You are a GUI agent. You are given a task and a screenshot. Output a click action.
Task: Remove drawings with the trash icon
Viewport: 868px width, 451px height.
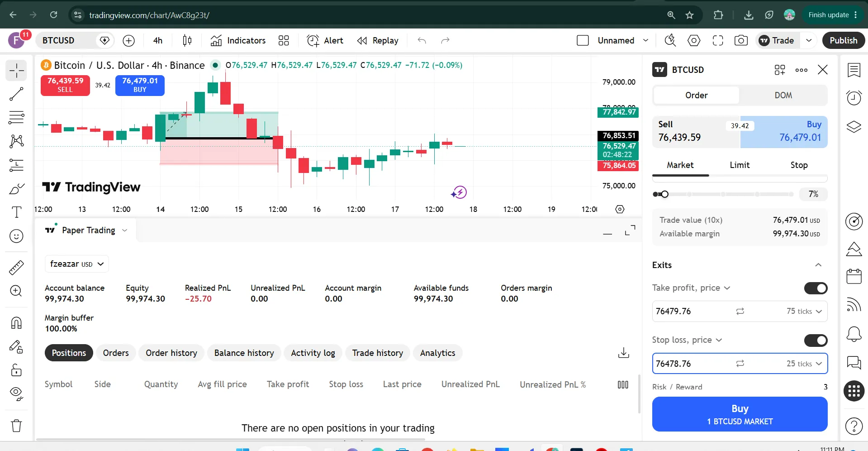pyautogui.click(x=16, y=426)
